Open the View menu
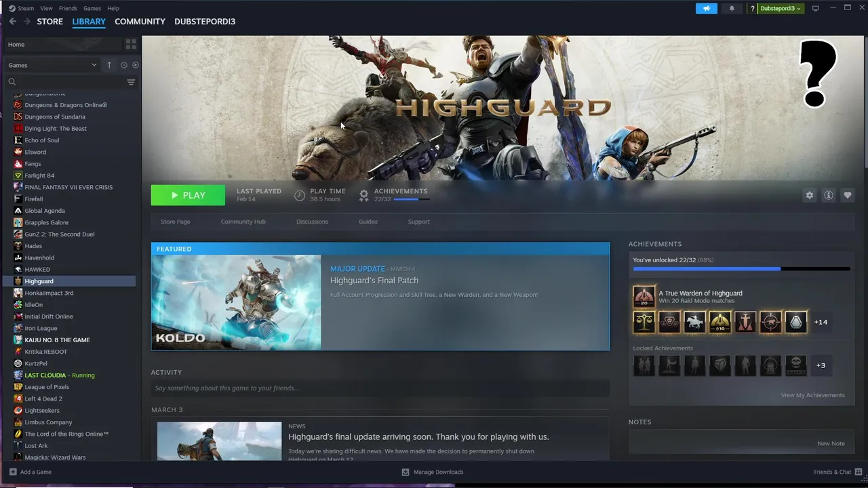The width and height of the screenshot is (868, 488). 46,8
